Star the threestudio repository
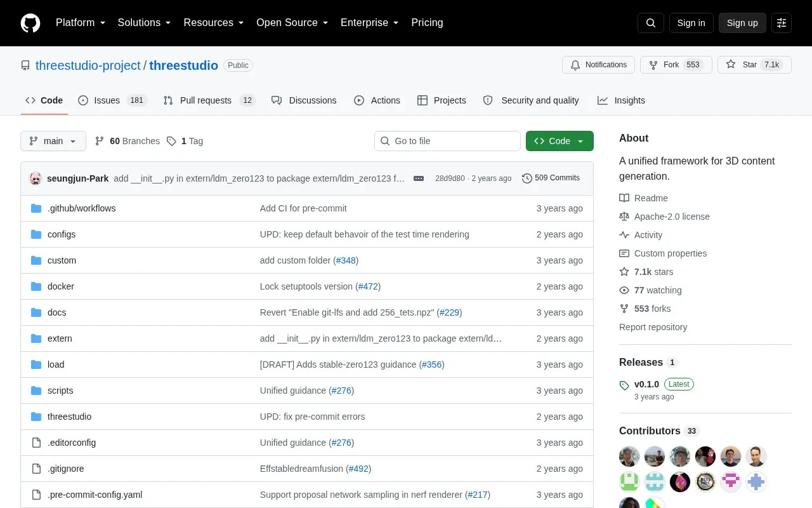Viewport: 812px width, 508px height. (x=754, y=65)
